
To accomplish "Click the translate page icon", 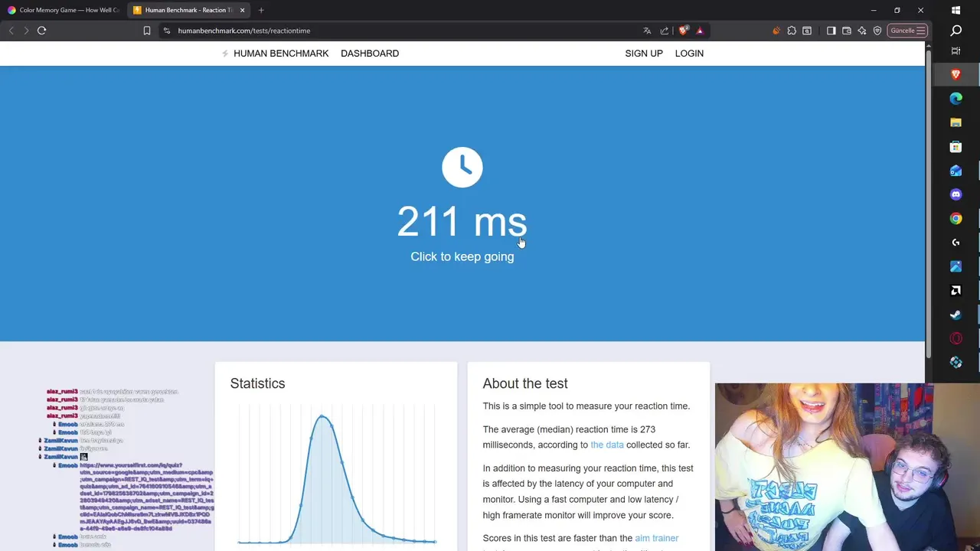I will (647, 31).
